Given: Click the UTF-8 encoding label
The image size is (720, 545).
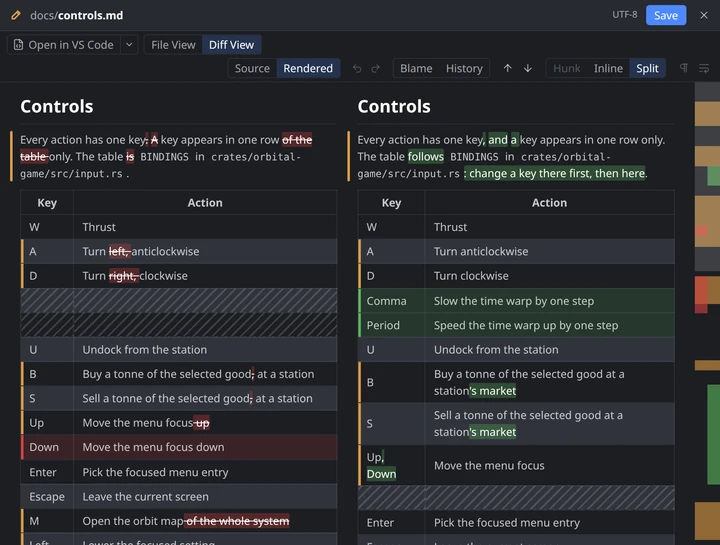Looking at the screenshot, I should (624, 15).
